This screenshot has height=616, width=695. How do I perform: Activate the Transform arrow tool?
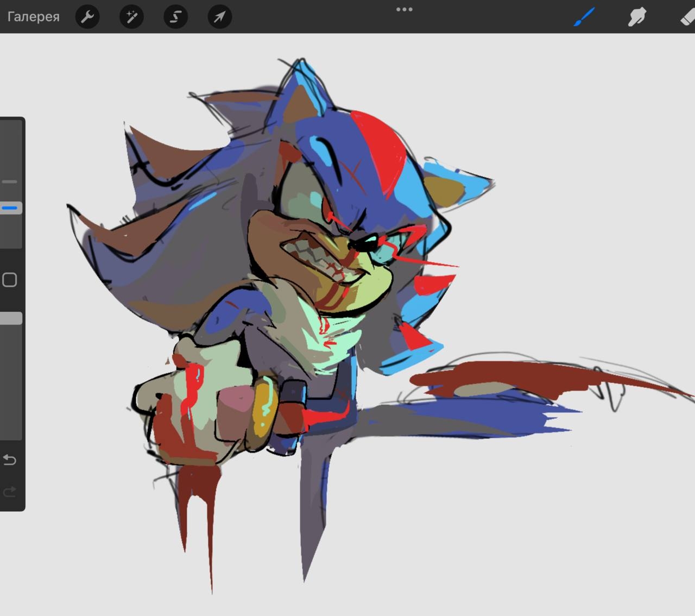click(x=219, y=17)
